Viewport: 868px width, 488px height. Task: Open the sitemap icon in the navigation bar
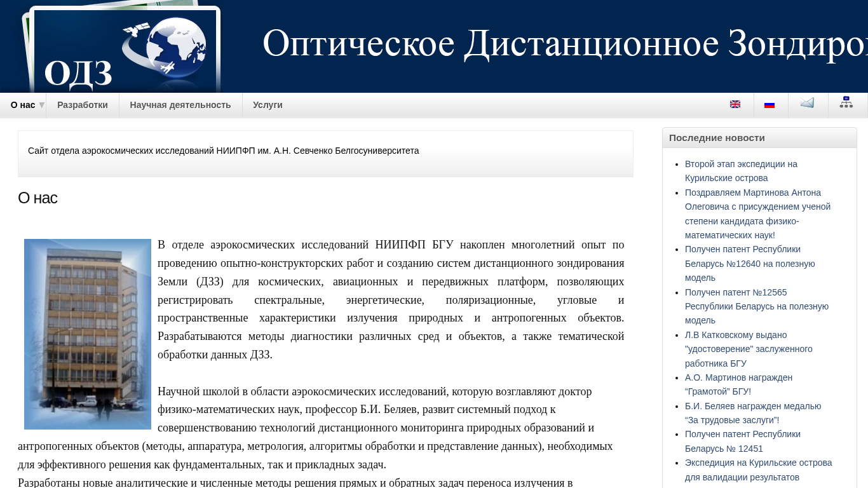(x=846, y=102)
